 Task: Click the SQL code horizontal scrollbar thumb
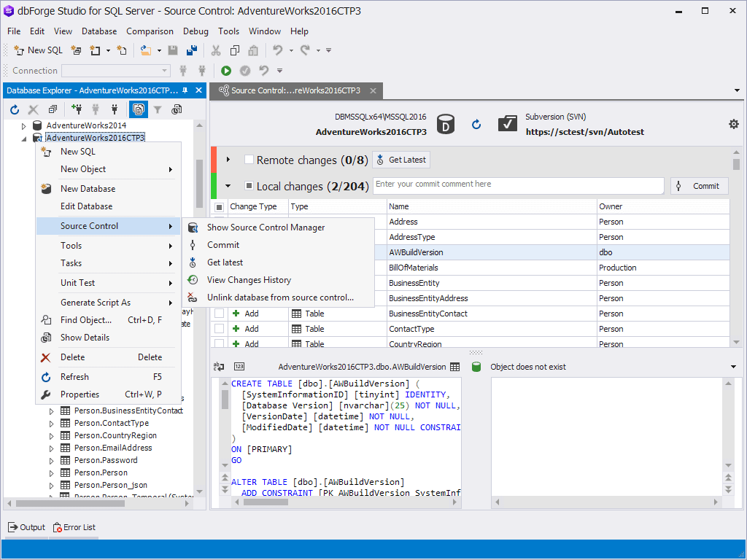pyautogui.click(x=266, y=502)
